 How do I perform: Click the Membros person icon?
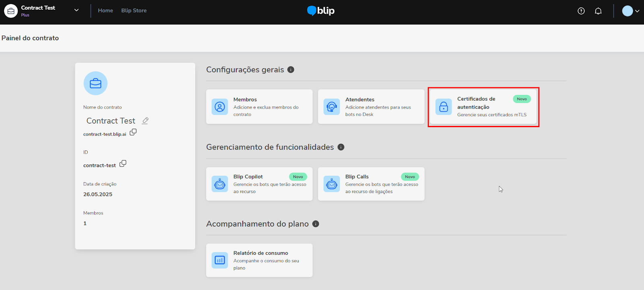220,107
